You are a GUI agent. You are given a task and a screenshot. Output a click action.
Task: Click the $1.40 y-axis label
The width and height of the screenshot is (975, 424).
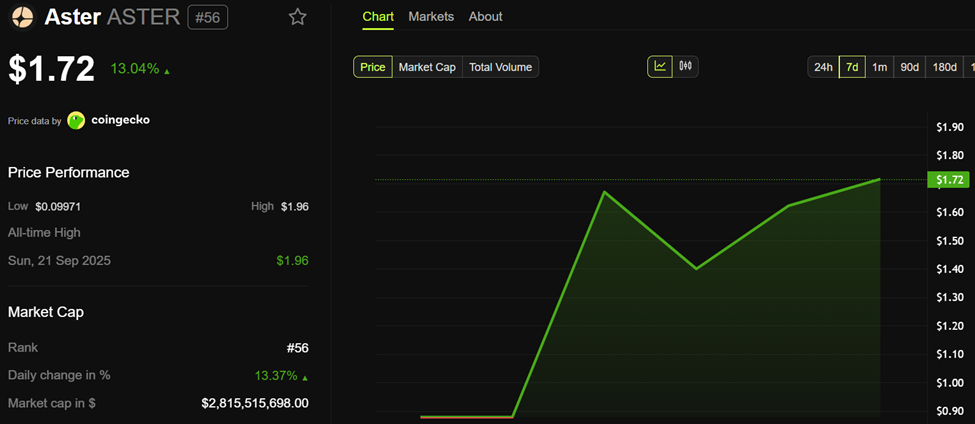point(950,269)
